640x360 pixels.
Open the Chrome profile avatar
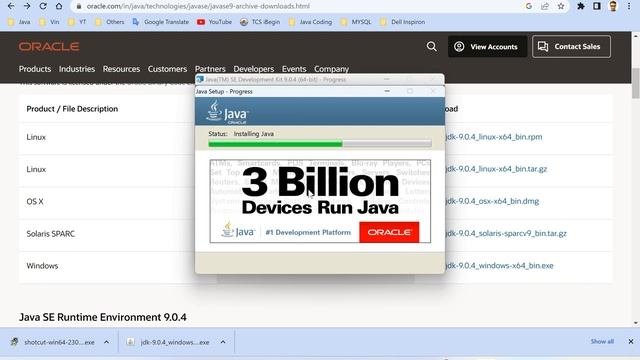[613, 6]
